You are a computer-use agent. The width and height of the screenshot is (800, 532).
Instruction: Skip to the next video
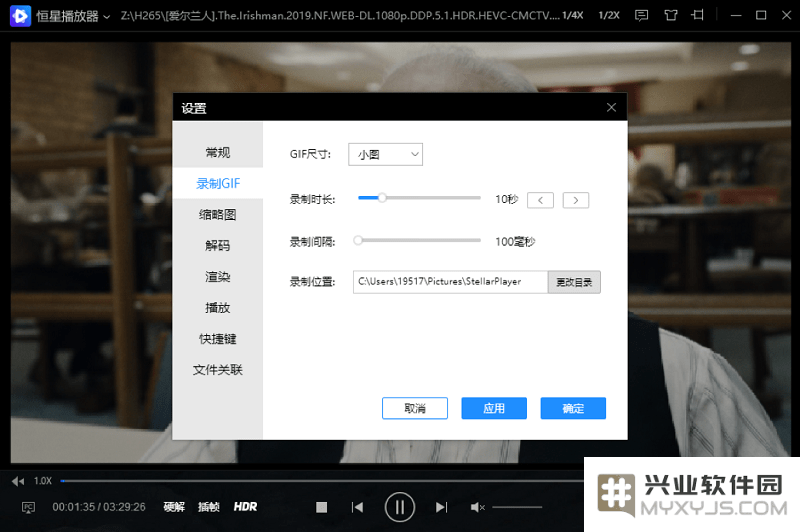pos(441,507)
